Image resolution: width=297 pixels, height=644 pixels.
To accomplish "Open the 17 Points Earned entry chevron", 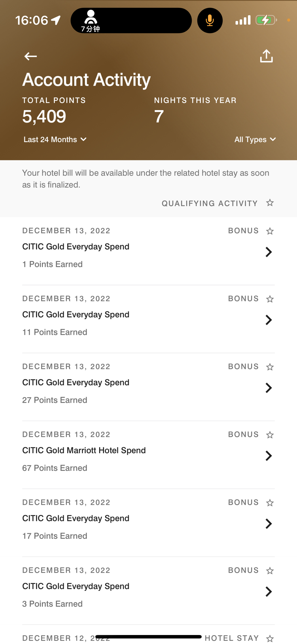I will pyautogui.click(x=268, y=524).
